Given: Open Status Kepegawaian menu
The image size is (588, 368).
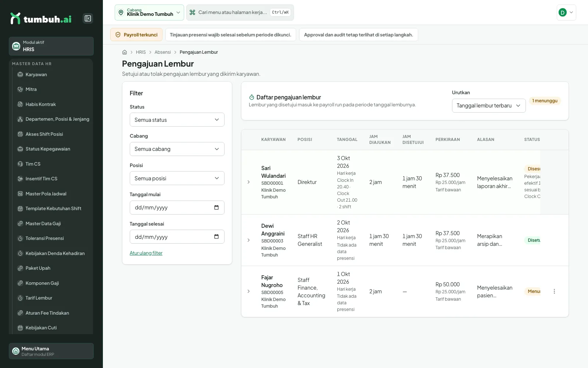Looking at the screenshot, I should coord(54,149).
